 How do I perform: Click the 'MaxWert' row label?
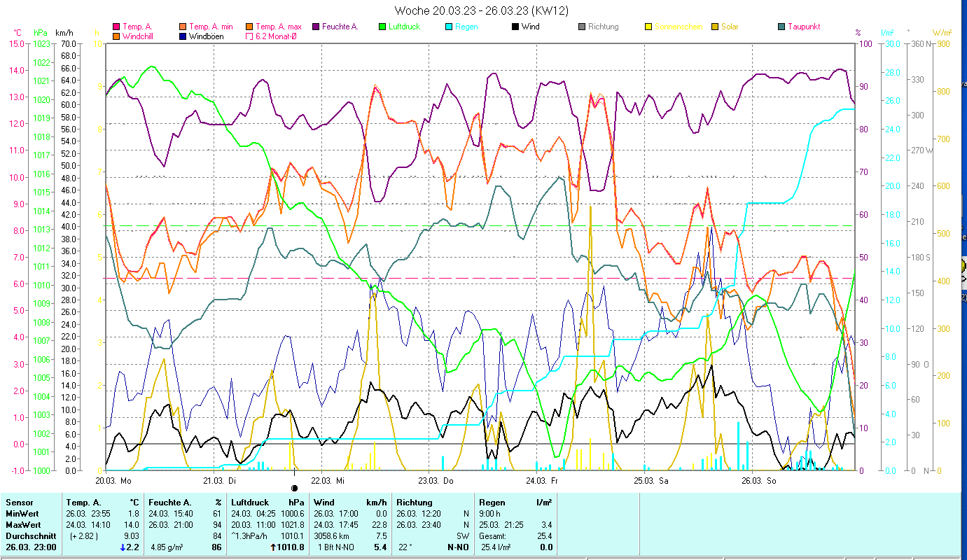23,525
